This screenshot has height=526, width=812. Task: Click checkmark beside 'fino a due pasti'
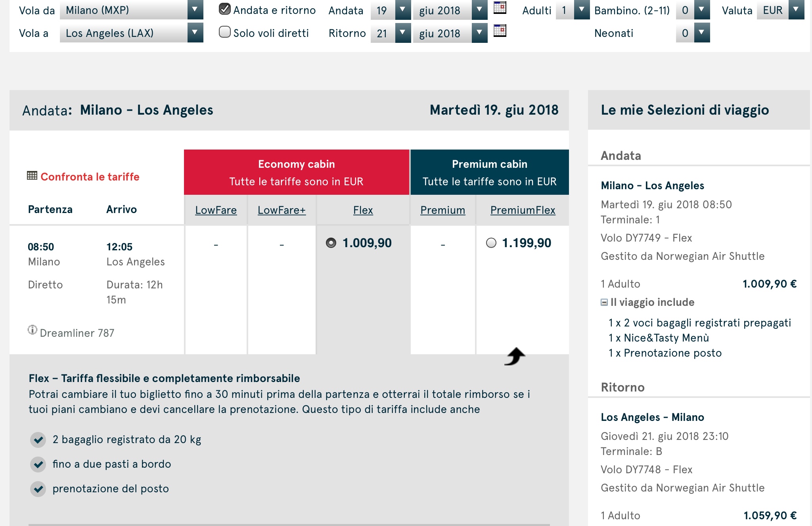click(x=38, y=465)
